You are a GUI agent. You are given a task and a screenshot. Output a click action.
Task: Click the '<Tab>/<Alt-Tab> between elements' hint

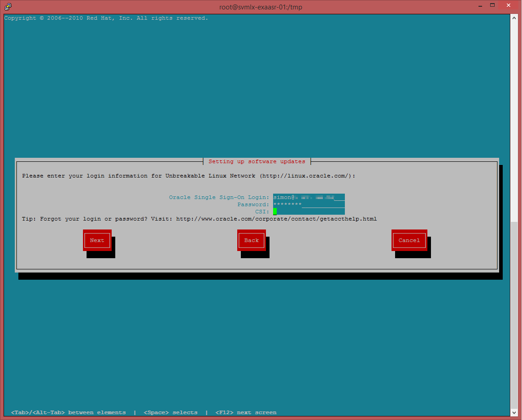69,412
